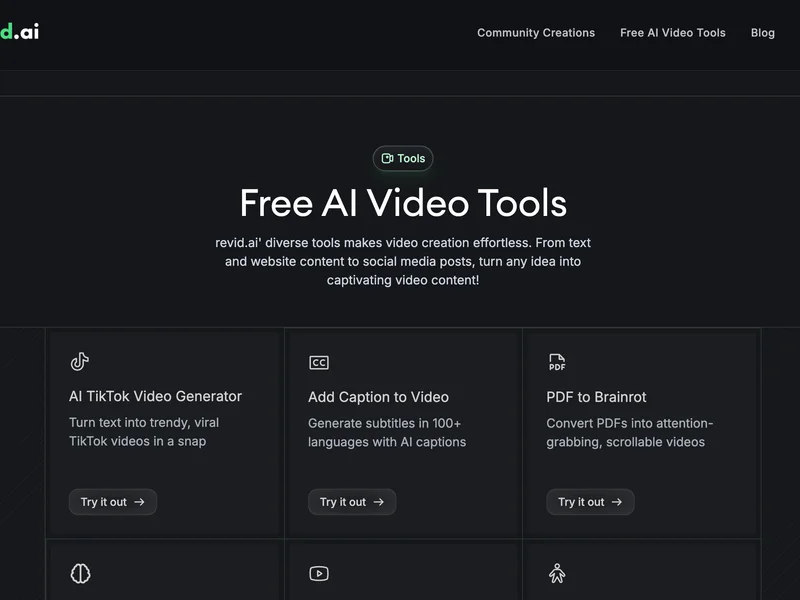Try out PDF to Brainrot

point(590,502)
